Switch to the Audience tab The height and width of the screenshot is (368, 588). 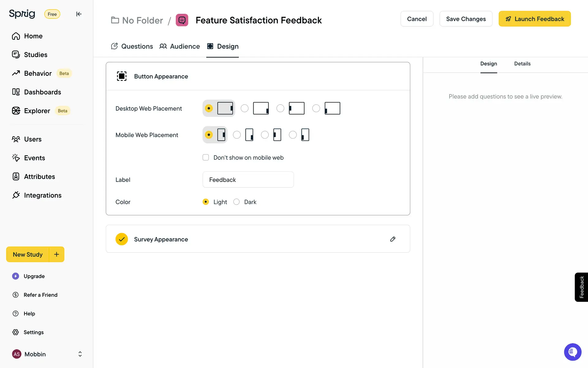click(180, 46)
